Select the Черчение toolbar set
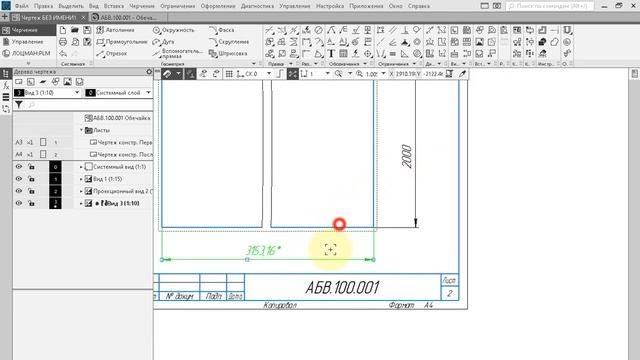This screenshot has width=640, height=360. tap(27, 30)
